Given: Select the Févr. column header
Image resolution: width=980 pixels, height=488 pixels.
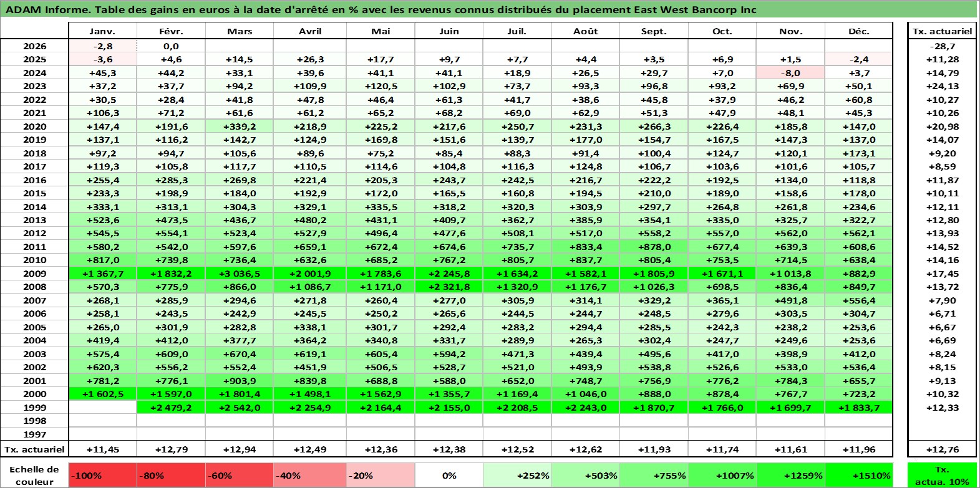Looking at the screenshot, I should tap(171, 31).
